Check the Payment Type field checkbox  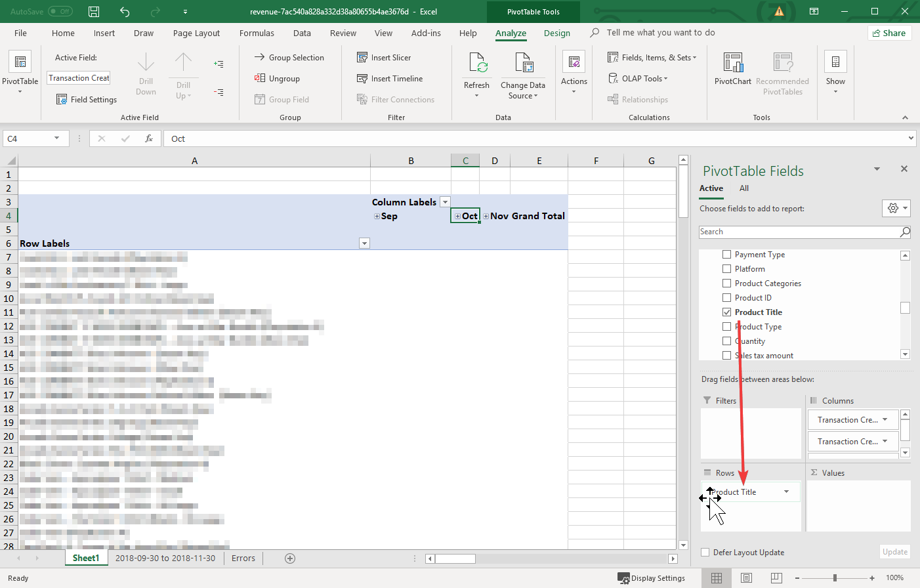click(x=726, y=255)
